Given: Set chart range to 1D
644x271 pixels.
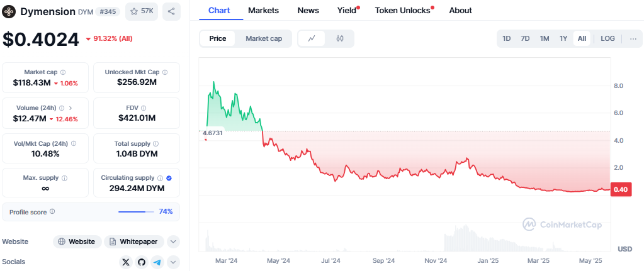Looking at the screenshot, I should click(x=506, y=38).
